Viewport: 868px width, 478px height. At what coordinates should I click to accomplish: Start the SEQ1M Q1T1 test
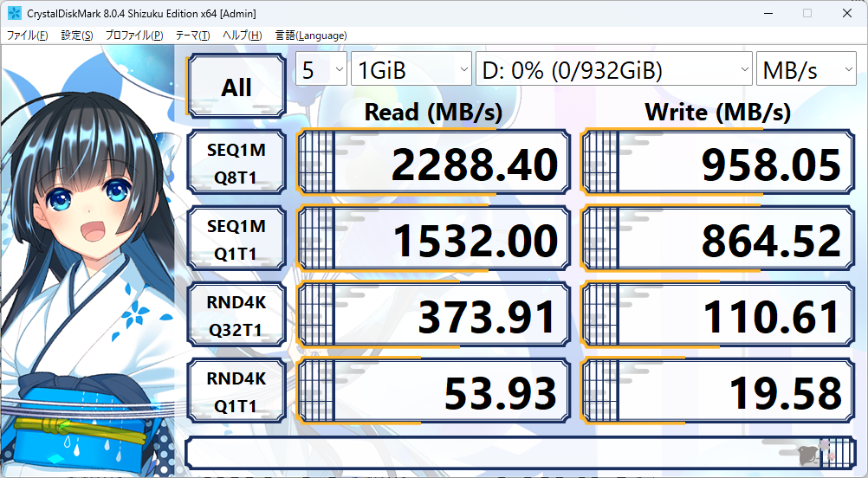pyautogui.click(x=236, y=238)
